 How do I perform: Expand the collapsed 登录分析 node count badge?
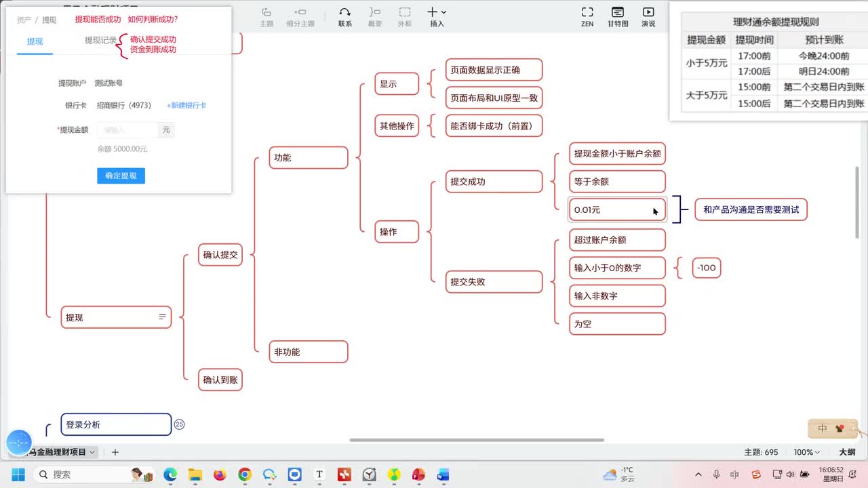coord(179,424)
